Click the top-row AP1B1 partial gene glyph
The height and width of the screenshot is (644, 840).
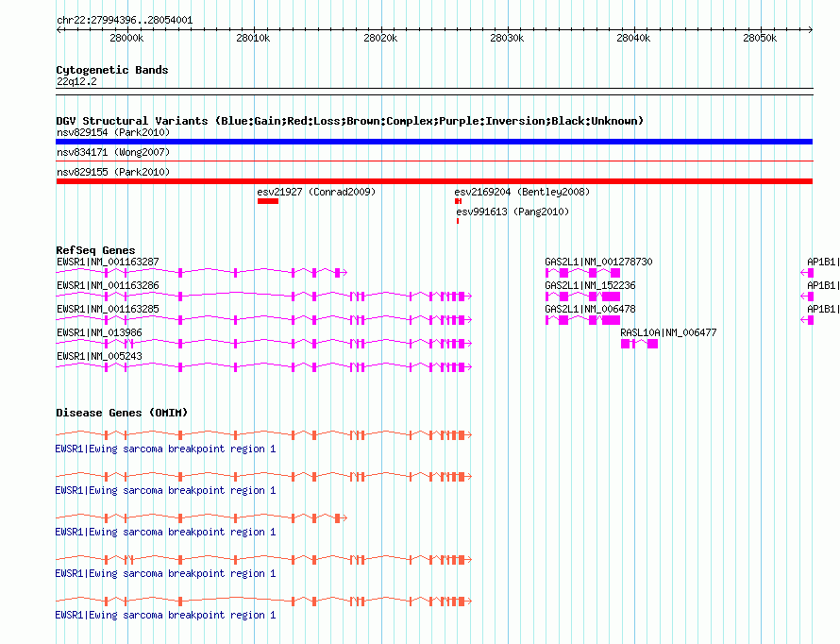(x=807, y=273)
